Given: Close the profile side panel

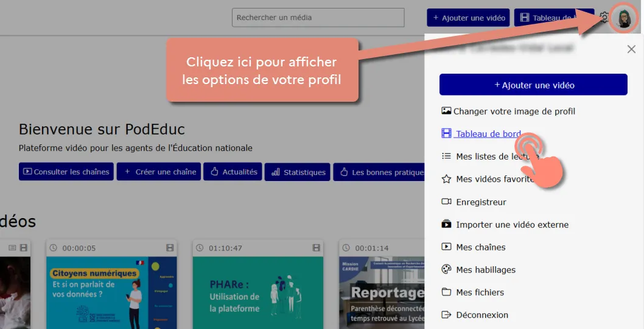Looking at the screenshot, I should pos(631,49).
